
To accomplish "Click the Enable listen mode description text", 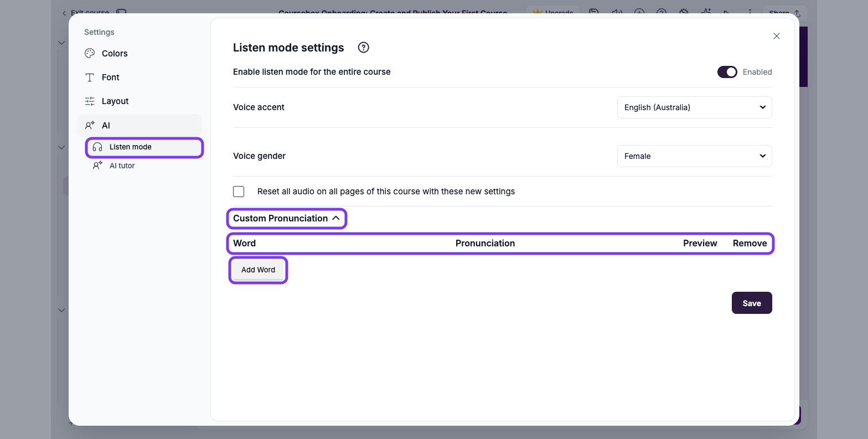I will point(312,72).
